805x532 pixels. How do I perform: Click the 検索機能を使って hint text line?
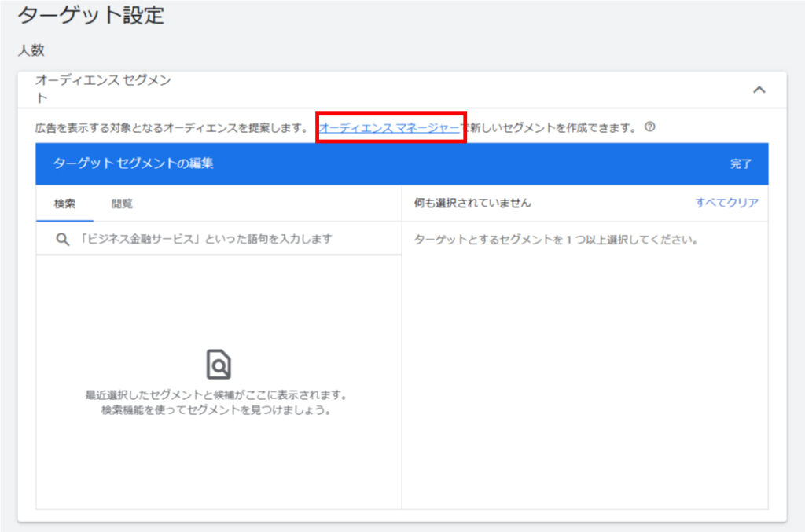216,410
